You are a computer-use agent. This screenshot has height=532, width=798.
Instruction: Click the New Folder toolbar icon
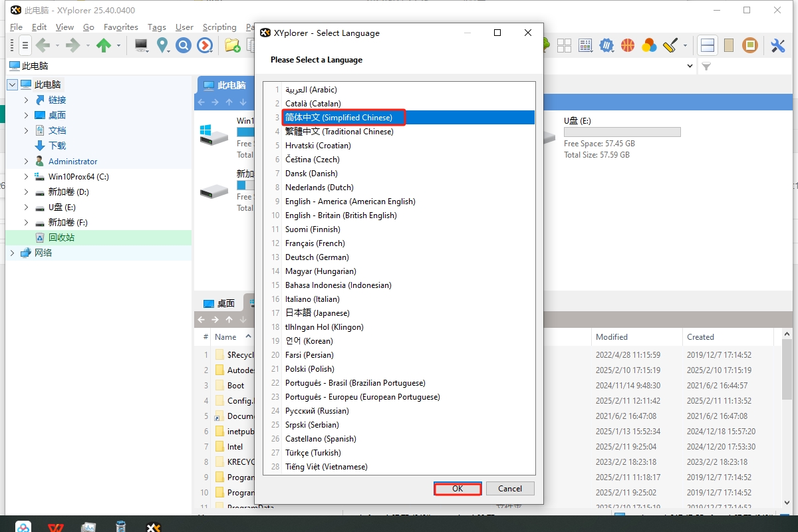[232, 45]
